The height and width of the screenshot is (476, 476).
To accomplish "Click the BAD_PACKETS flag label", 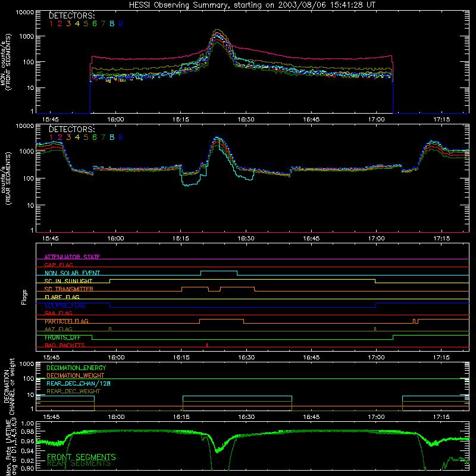I will (x=65, y=345).
